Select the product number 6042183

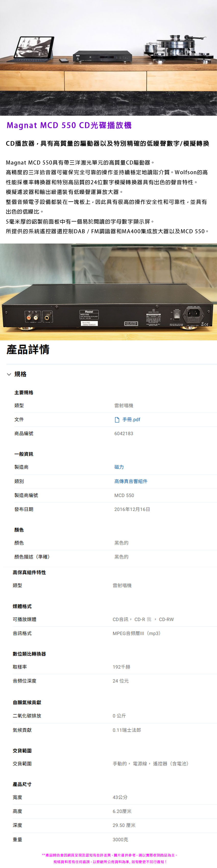124,434
